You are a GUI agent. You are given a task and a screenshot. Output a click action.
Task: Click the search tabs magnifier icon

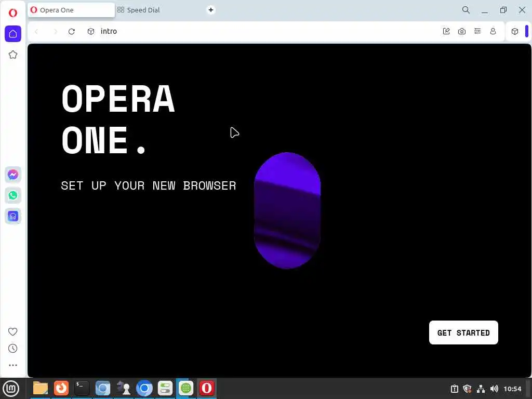(466, 10)
